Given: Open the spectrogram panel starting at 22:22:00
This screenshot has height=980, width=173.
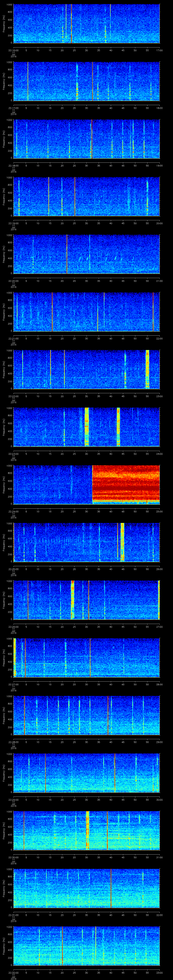Looking at the screenshot, I should click(x=86, y=369).
